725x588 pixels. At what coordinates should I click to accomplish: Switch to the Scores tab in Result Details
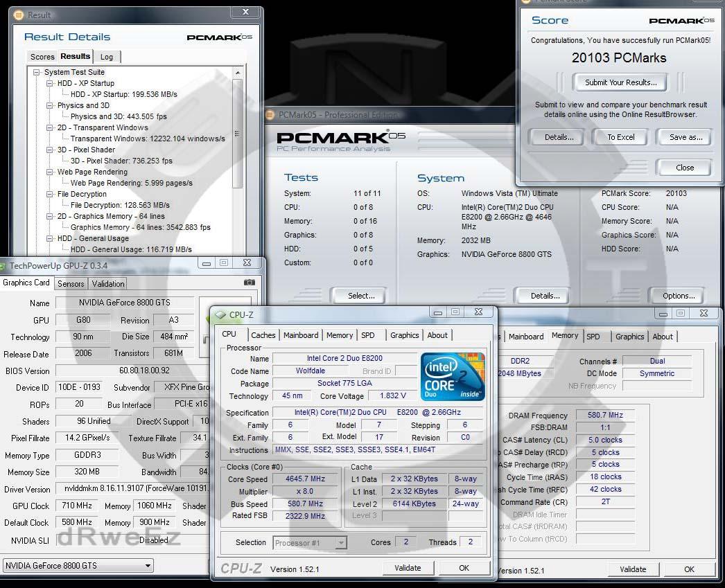[x=42, y=57]
